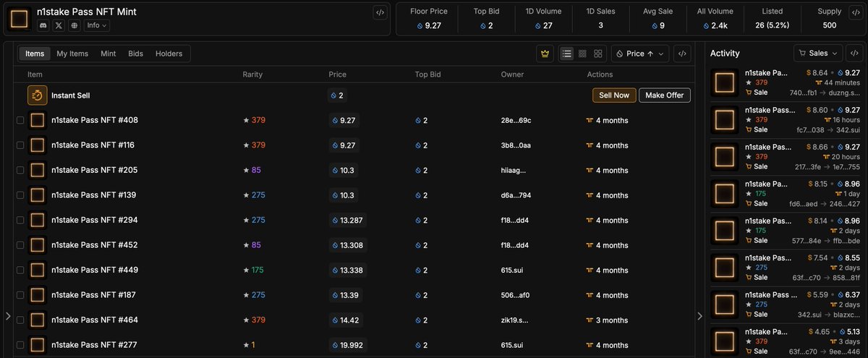Image resolution: width=868 pixels, height=358 pixels.
Task: Select the large grid view icon
Action: (598, 54)
